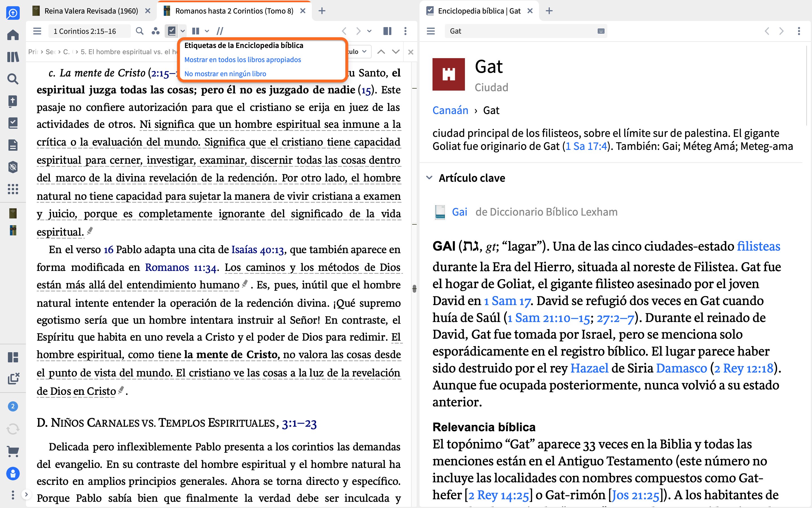Expand the sidebar with the arrow button
This screenshot has height=508, width=812.
point(26,494)
